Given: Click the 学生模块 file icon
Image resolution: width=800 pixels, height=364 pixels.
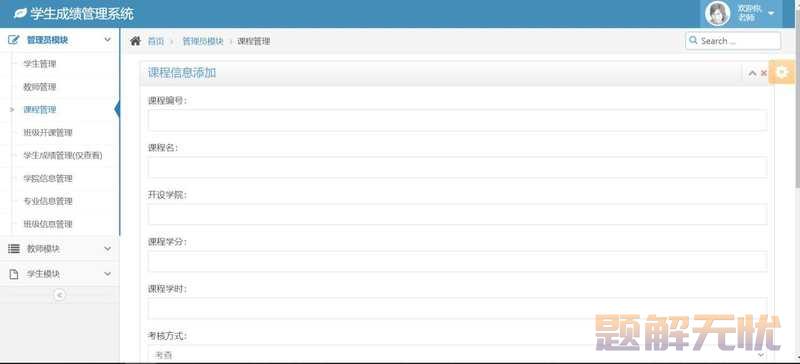Looking at the screenshot, I should click(x=14, y=274).
